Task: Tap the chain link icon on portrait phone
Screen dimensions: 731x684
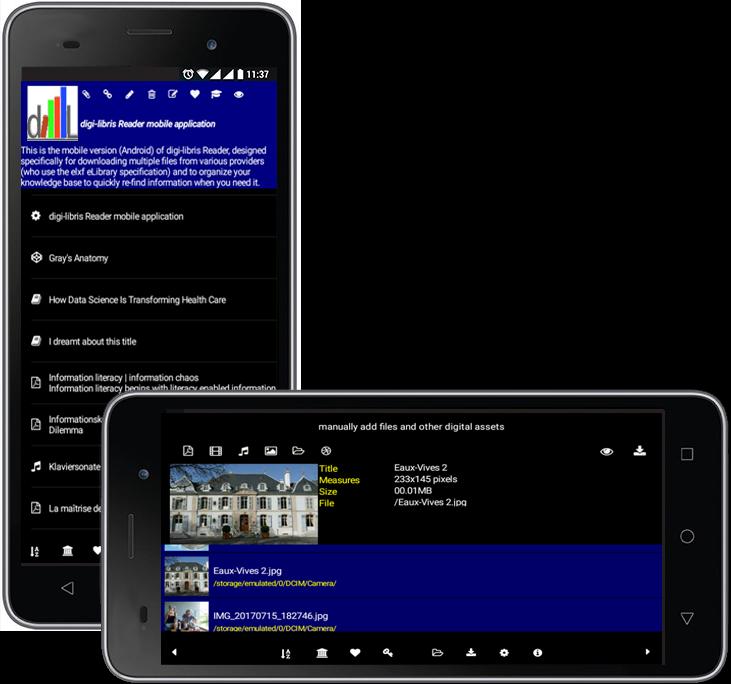Action: pos(108,94)
